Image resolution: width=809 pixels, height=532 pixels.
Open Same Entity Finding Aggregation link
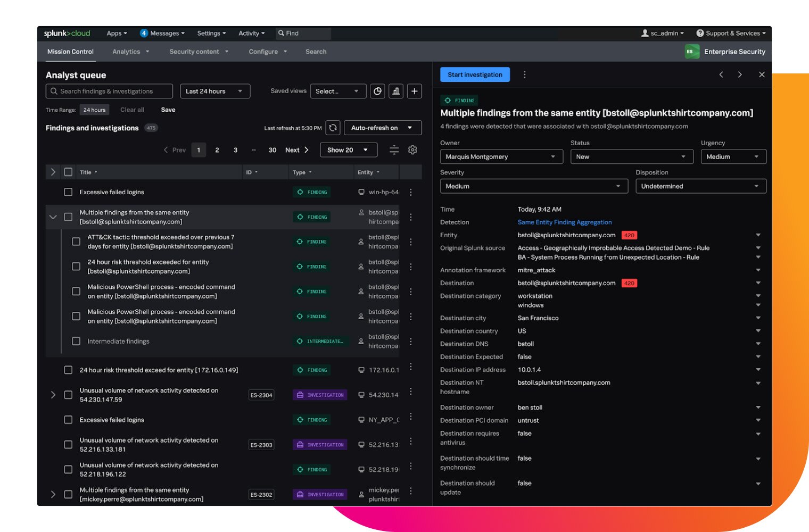pos(564,222)
